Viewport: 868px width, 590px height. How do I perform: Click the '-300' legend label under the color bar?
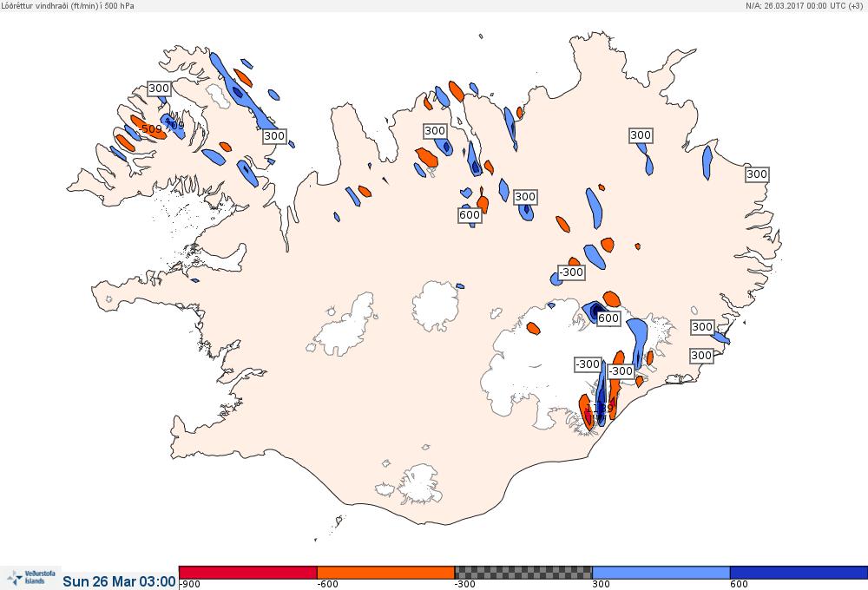[465, 584]
